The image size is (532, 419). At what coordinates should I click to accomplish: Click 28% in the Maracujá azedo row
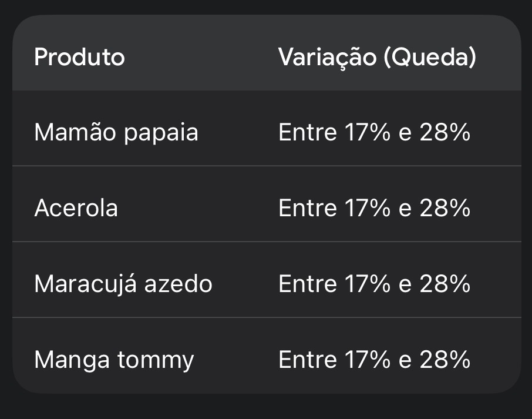445,284
